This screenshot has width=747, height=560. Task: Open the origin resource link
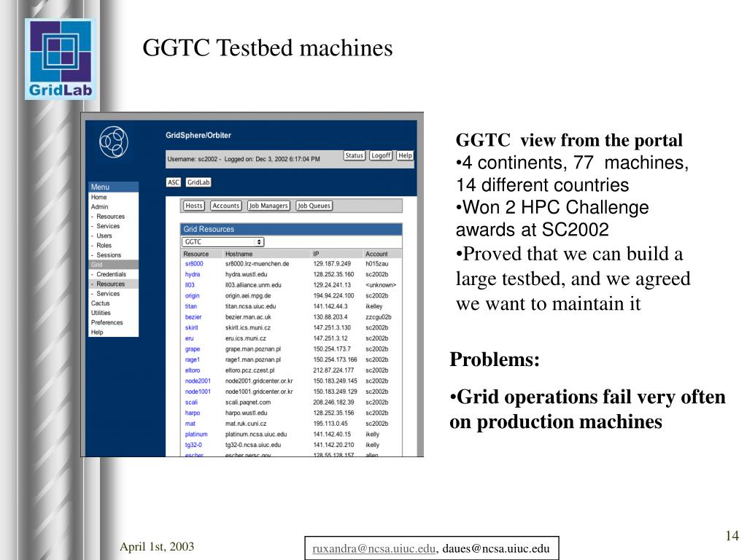click(192, 296)
